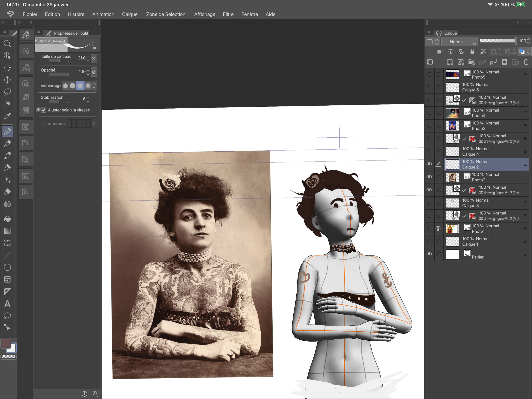Select the Fill bucket tool
532x399 pixels.
pyautogui.click(x=7, y=219)
